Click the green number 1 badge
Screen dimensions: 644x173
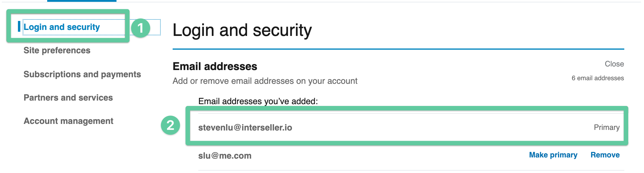(x=140, y=28)
